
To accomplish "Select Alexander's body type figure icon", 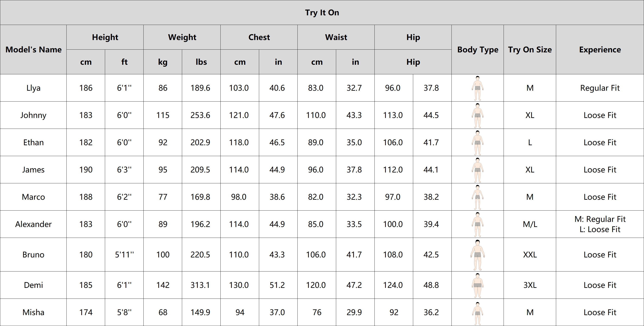I will tap(477, 224).
